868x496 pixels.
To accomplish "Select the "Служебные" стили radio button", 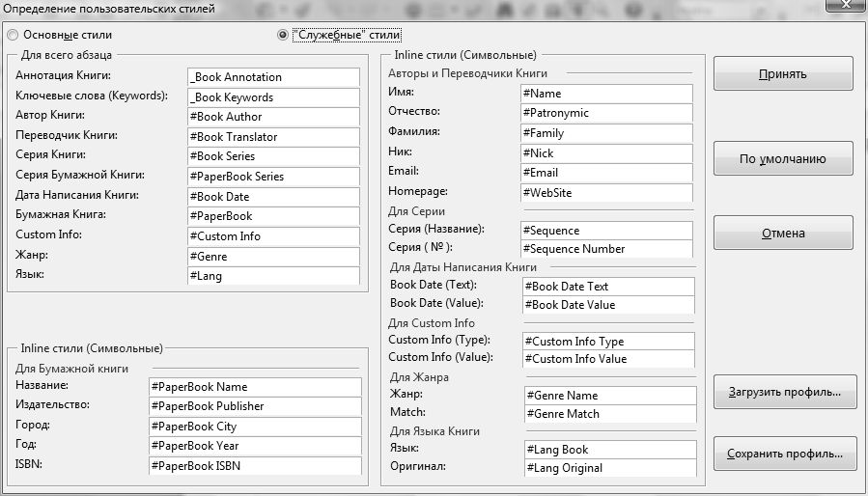I will point(283,35).
